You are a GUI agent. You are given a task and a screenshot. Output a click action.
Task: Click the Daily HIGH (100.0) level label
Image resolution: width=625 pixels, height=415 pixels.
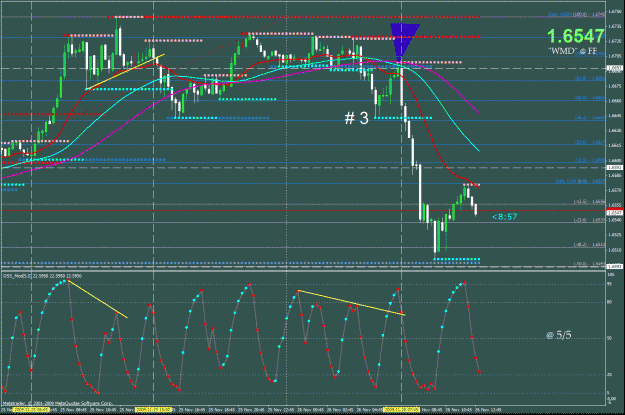(577, 15)
